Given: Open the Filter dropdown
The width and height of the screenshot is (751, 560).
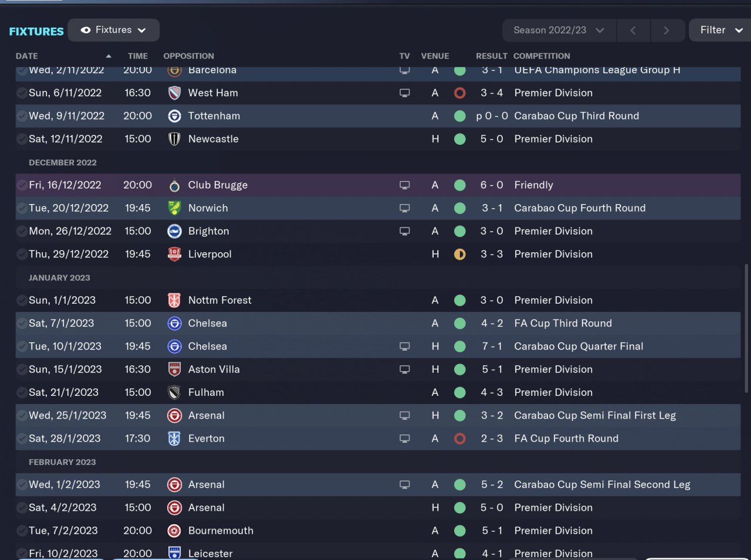Looking at the screenshot, I should [720, 30].
